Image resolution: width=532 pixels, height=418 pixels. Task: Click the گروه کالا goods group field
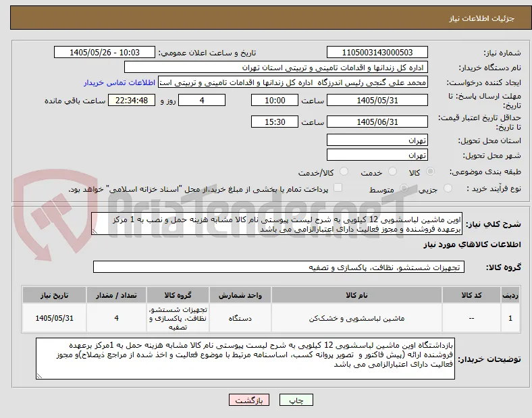[x=279, y=267]
